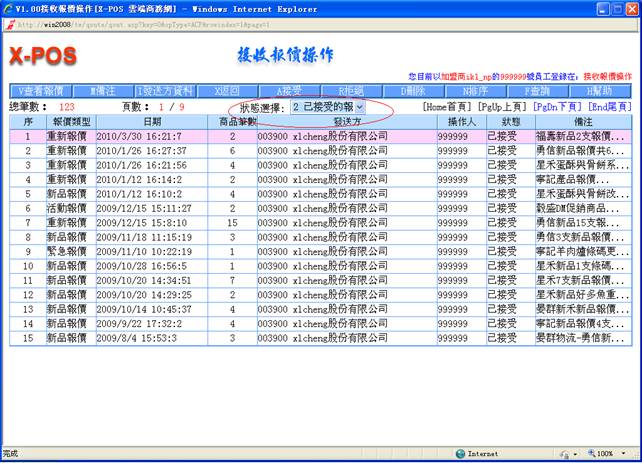Click the N排序 sort button
This screenshot has height=463, width=642.
pos(475,90)
